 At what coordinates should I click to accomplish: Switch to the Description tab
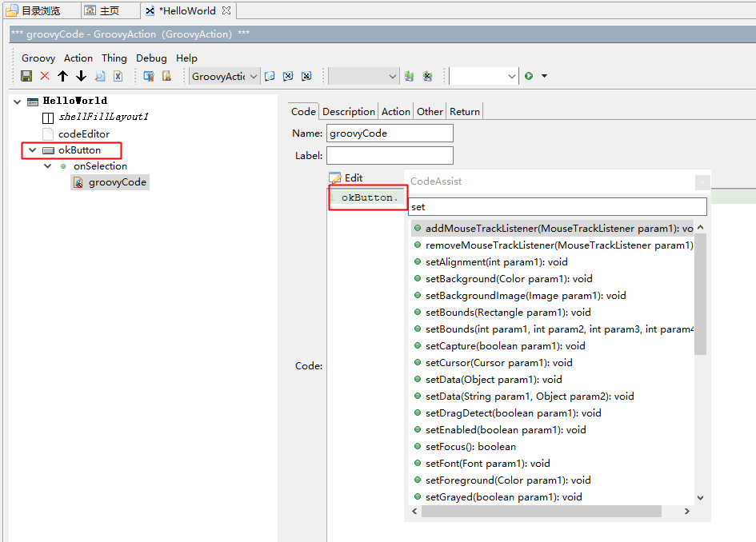coord(349,112)
